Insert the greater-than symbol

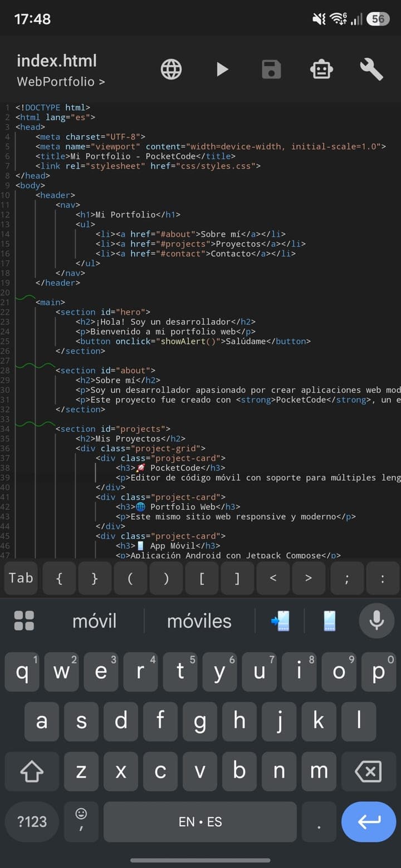click(x=309, y=578)
